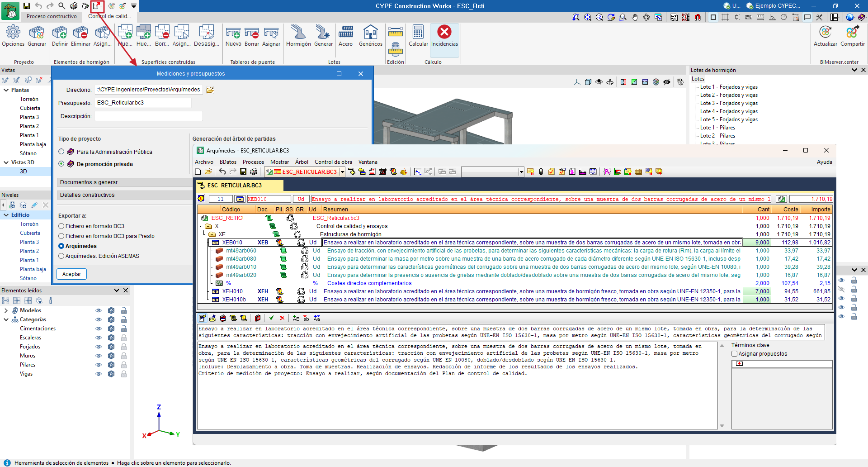Click the wrench and screwdriver settings icon
Viewport: 868px width, 467px height.
pyautogui.click(x=819, y=17)
